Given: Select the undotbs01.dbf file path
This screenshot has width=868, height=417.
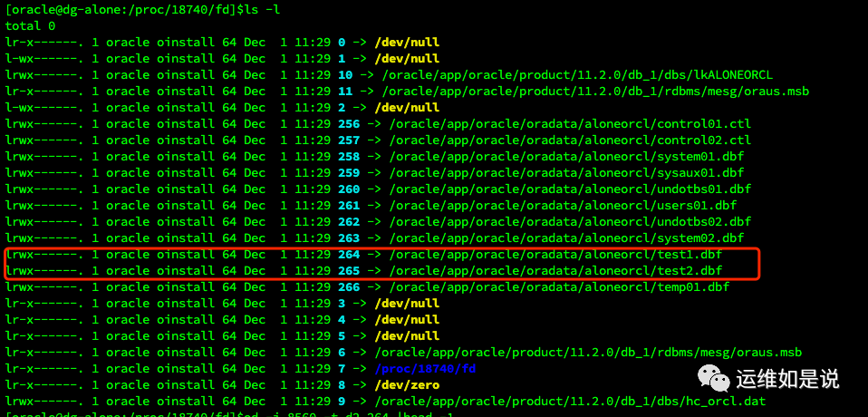Looking at the screenshot, I should (x=570, y=189).
